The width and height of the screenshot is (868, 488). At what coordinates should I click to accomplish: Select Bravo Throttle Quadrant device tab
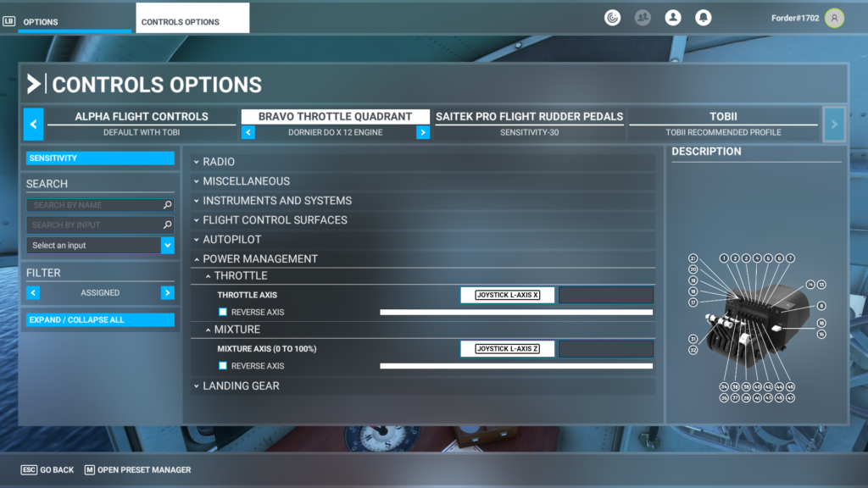click(336, 116)
